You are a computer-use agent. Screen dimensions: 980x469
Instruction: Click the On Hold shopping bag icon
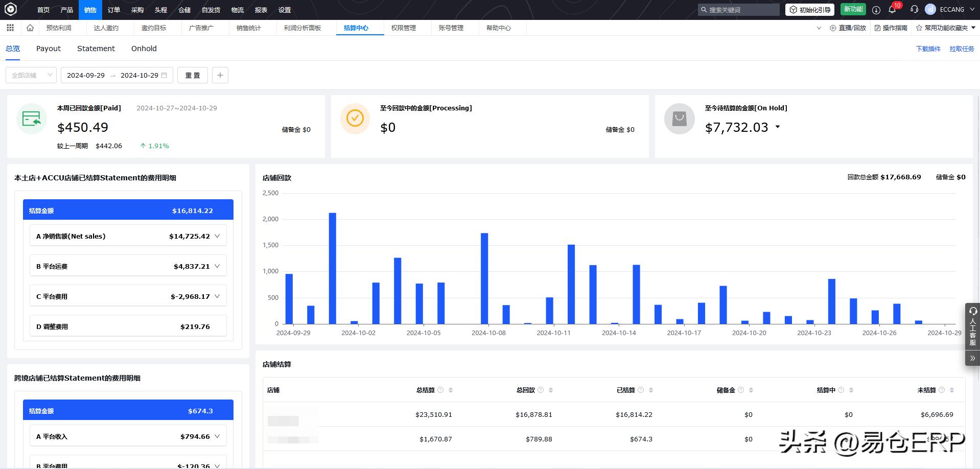coord(679,119)
